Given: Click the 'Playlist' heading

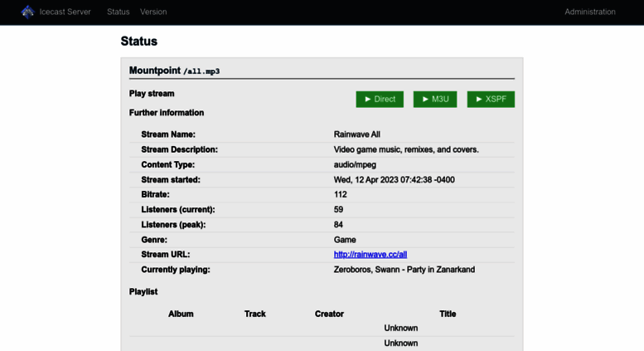Looking at the screenshot, I should coord(143,292).
